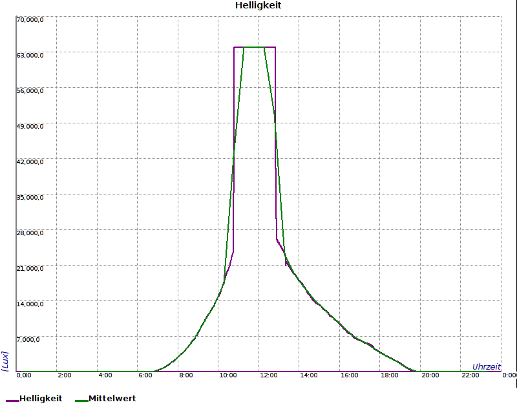Click the x-axis time label '6:00'
This screenshot has height=420, width=517.
[x=145, y=375]
